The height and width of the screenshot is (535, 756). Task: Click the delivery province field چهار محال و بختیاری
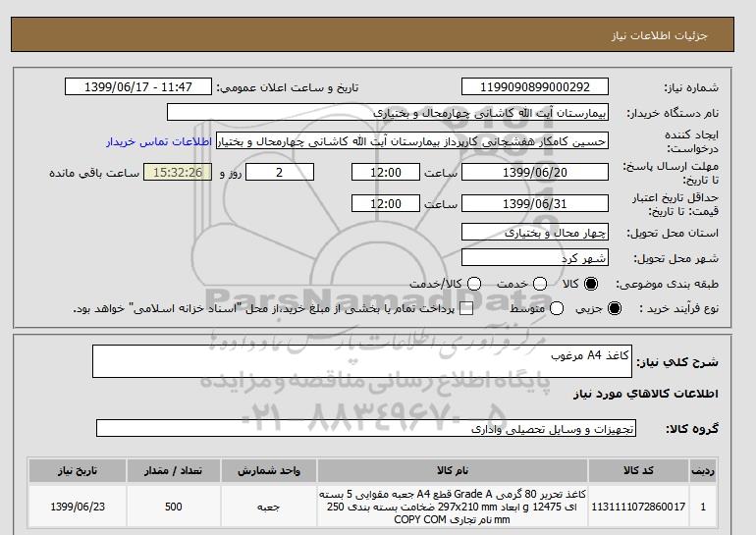pyautogui.click(x=535, y=233)
